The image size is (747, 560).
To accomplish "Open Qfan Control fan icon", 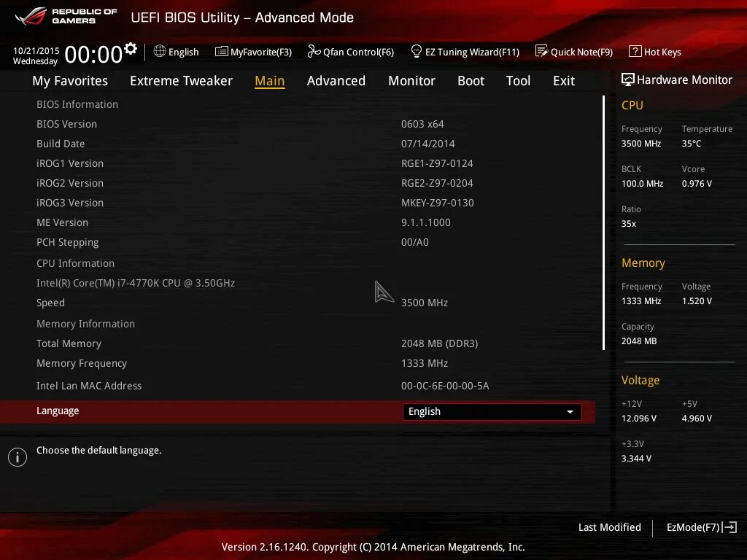I will pyautogui.click(x=314, y=51).
